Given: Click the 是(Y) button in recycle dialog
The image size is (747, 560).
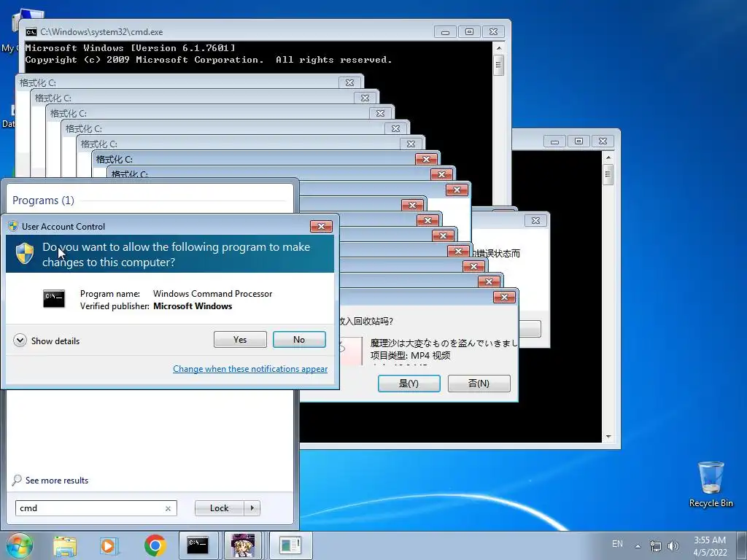Looking at the screenshot, I should coord(409,384).
